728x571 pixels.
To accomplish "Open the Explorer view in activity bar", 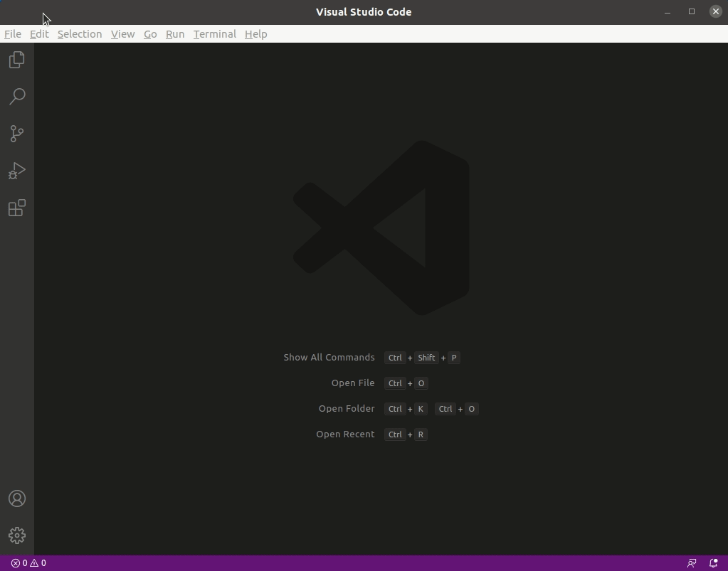I will click(x=16, y=60).
